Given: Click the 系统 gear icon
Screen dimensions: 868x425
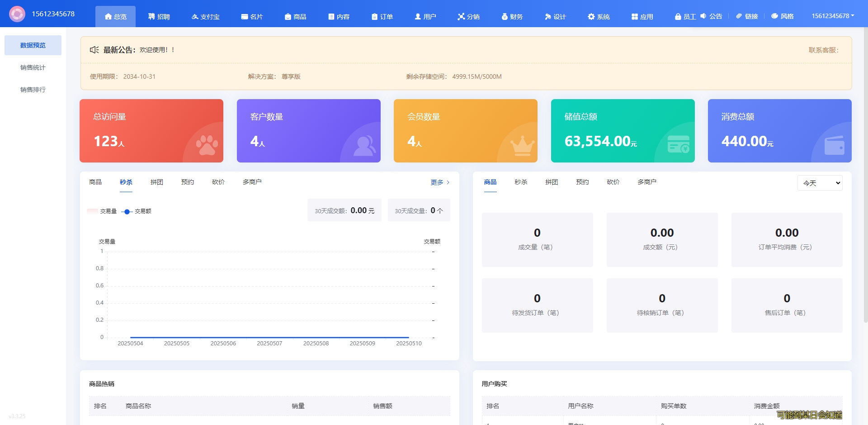Looking at the screenshot, I should click(x=591, y=17).
